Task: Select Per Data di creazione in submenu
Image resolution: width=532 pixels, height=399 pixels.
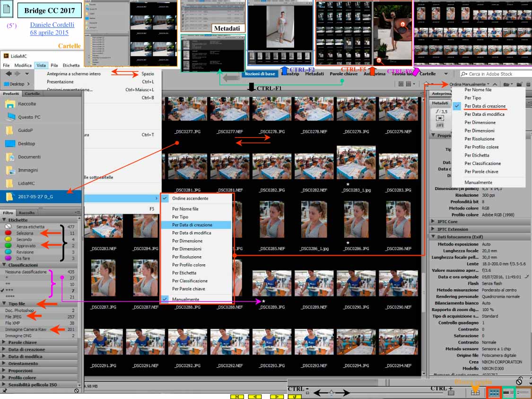Action: pos(192,225)
